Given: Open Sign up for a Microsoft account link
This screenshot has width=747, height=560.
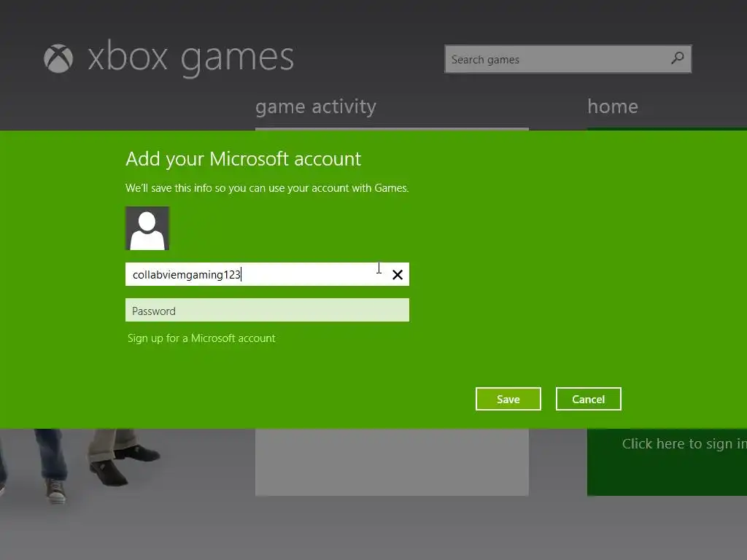Looking at the screenshot, I should point(201,338).
